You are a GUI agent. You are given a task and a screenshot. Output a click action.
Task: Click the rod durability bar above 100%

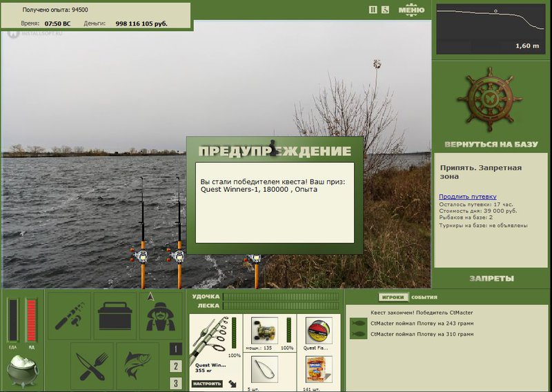(x=234, y=333)
